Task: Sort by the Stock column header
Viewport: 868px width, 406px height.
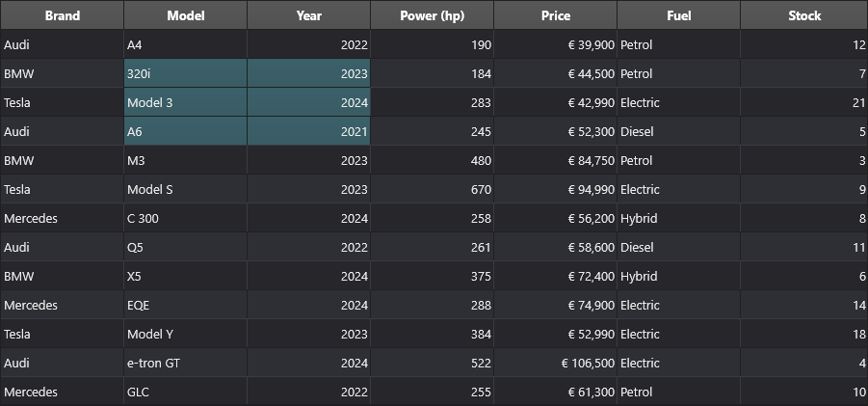Action: point(804,15)
